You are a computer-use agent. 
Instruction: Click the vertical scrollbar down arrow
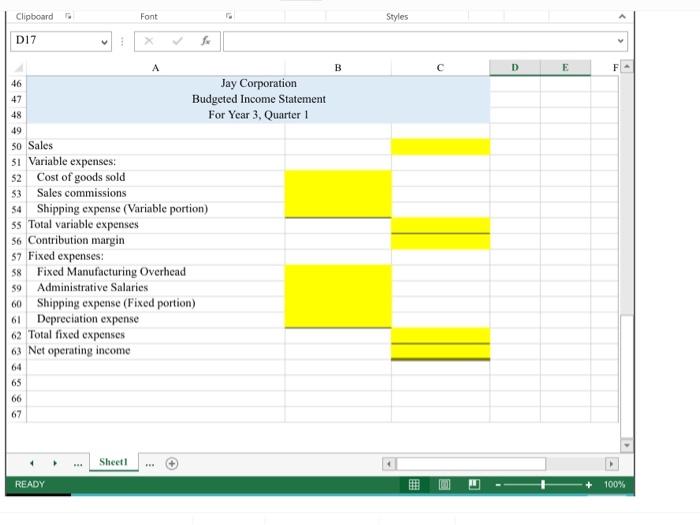(x=627, y=445)
